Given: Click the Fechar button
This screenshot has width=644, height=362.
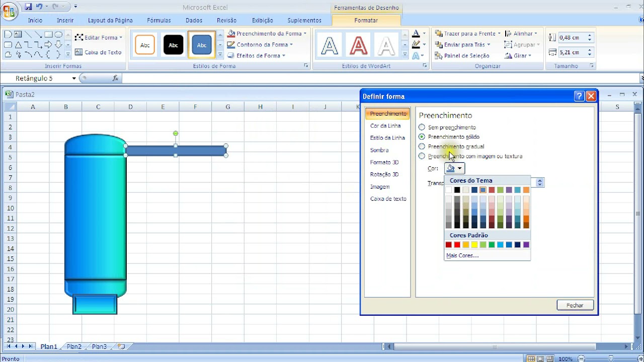Looking at the screenshot, I should pos(575,305).
